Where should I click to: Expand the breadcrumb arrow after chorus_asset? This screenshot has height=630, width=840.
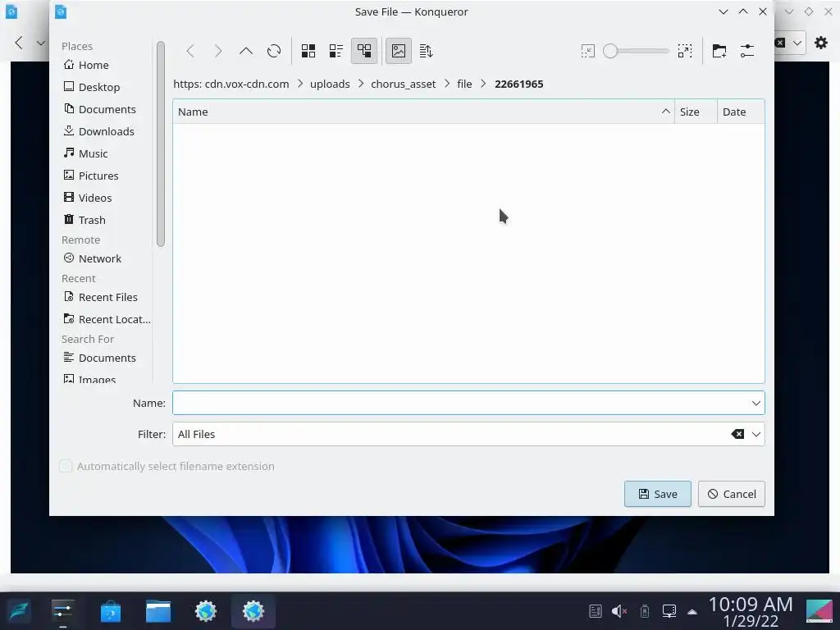point(447,84)
